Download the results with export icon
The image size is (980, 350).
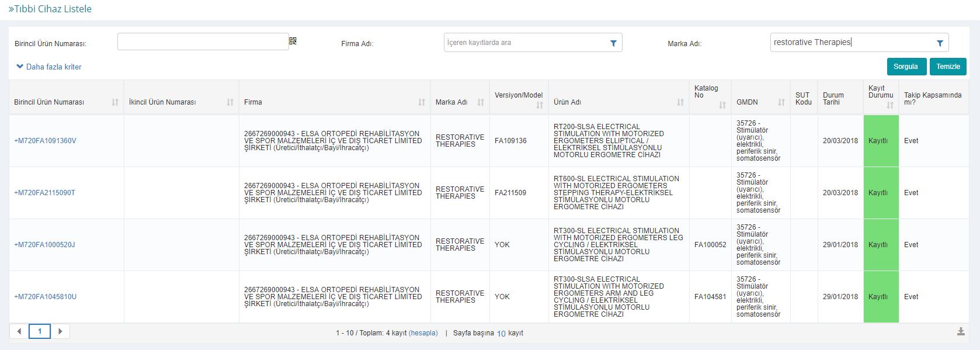pyautogui.click(x=961, y=332)
